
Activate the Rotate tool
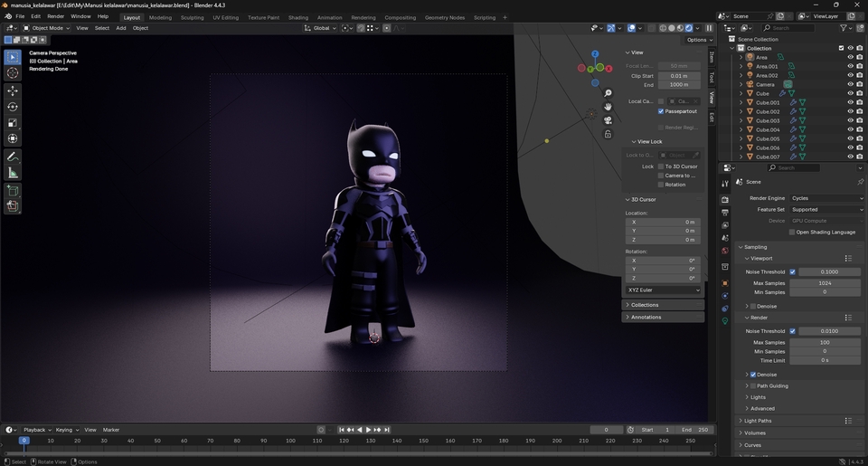click(13, 107)
